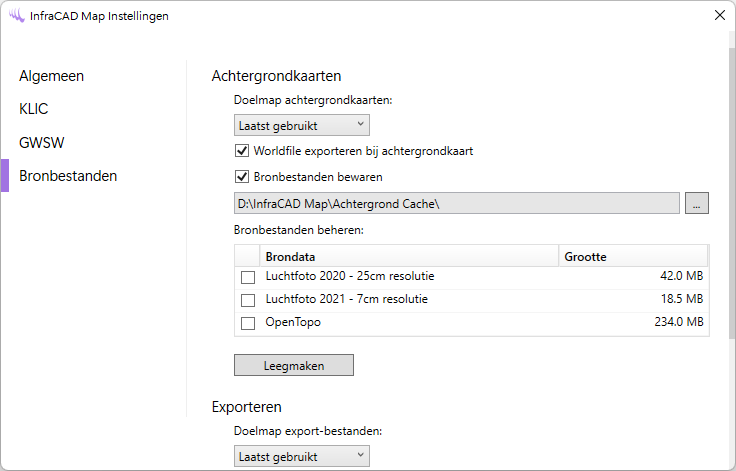This screenshot has height=471, width=736.
Task: Open the Doelmap export-bestanden dropdown
Action: 301,456
